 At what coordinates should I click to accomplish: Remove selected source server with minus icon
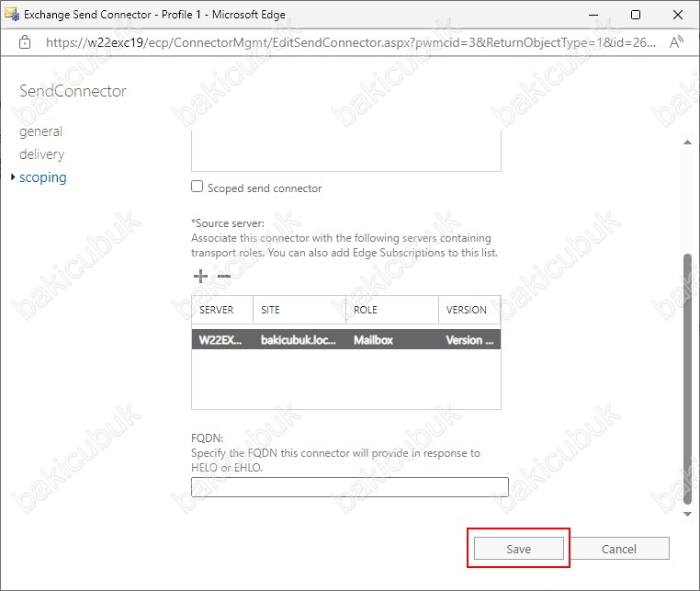(223, 276)
